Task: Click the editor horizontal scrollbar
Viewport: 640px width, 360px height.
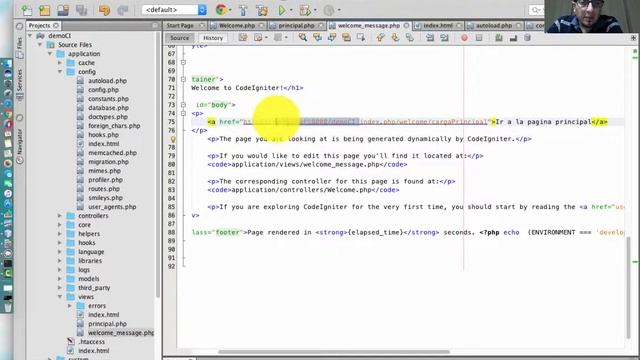Action: pyautogui.click(x=333, y=351)
